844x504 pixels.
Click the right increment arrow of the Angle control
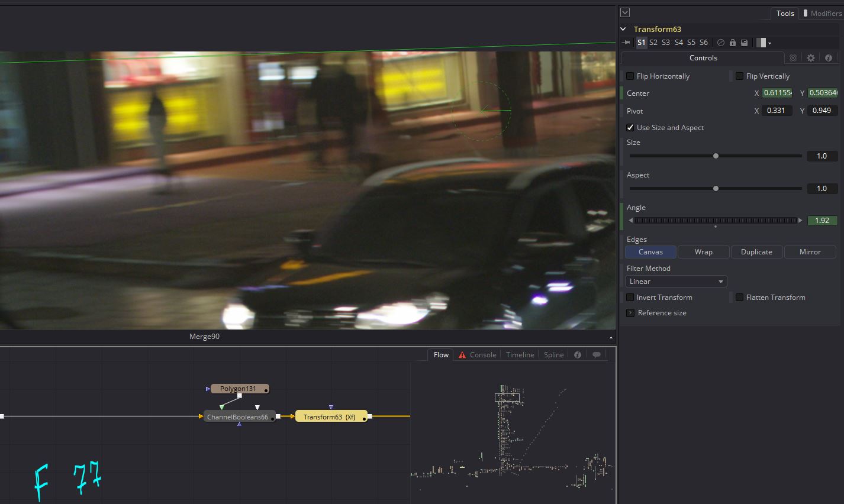point(800,221)
